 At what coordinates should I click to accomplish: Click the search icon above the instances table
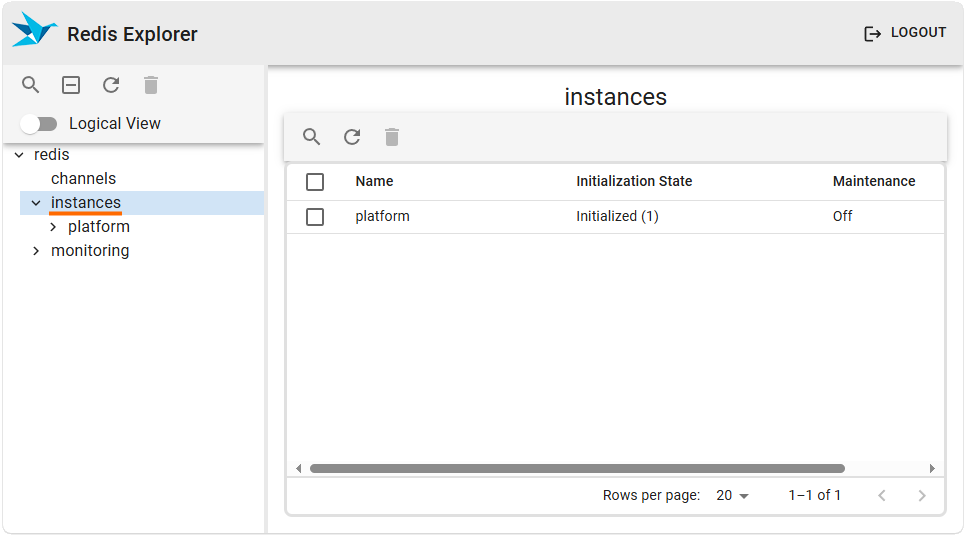tap(312, 137)
